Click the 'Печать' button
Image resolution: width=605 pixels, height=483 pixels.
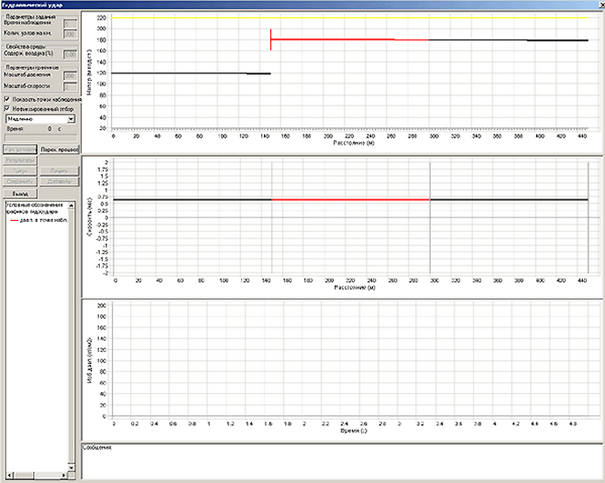click(x=58, y=171)
